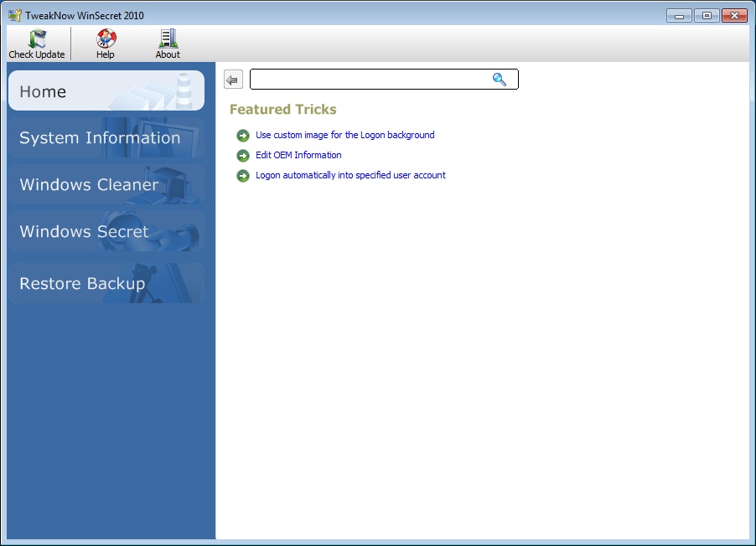
Task: Click the Check Update toolbar icon
Action: [x=37, y=39]
